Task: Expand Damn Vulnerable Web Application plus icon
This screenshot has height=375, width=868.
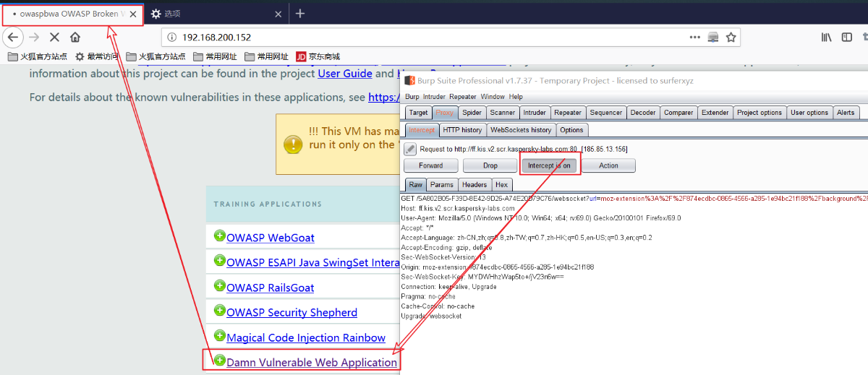Action: [220, 360]
